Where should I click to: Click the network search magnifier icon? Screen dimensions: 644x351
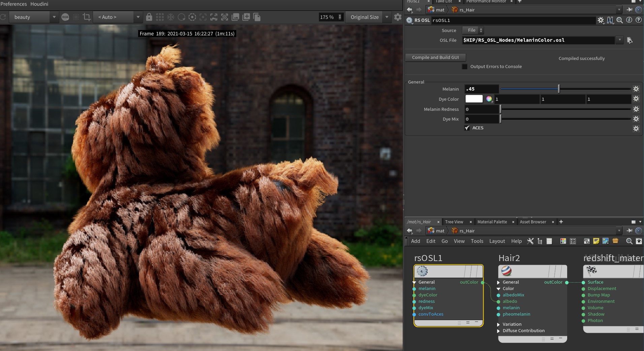click(x=629, y=241)
